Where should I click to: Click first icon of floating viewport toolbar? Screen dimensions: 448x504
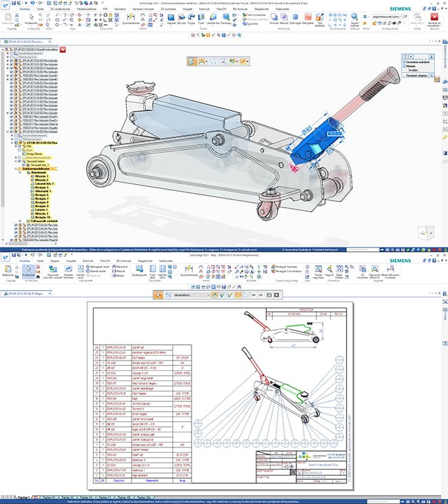(x=192, y=61)
